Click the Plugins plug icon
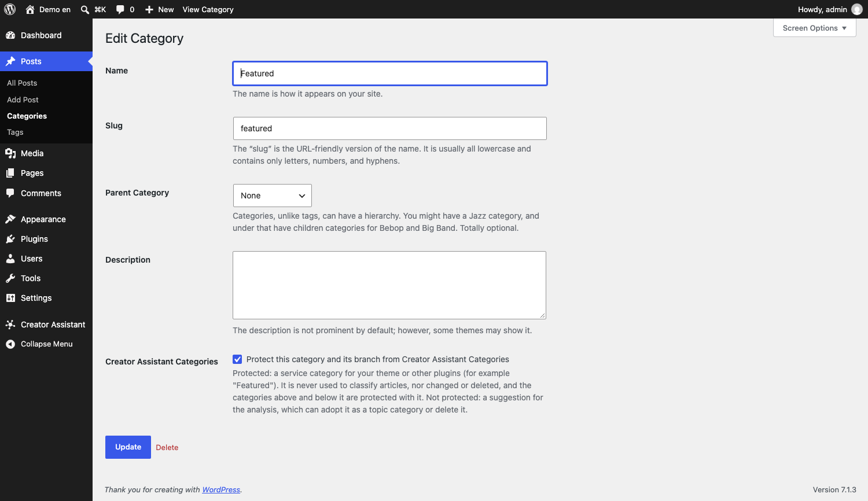Viewport: 868px width, 501px height. [10, 239]
